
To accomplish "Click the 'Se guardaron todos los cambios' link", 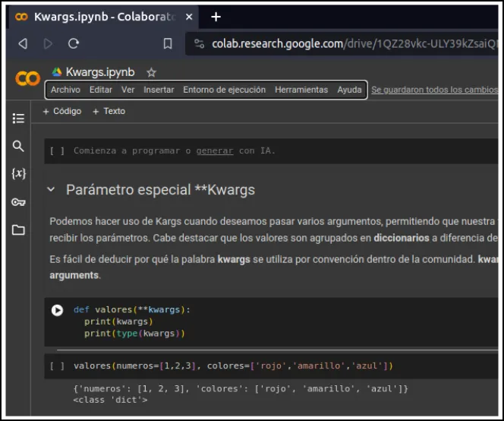I will coord(435,90).
